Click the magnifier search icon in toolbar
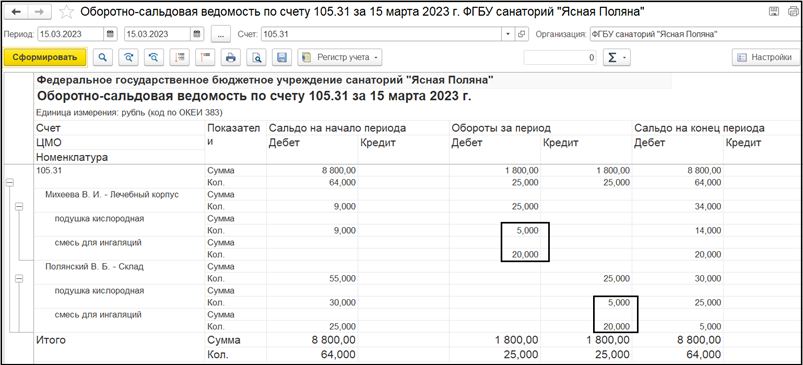Viewport: 803px width, 365px height. (x=103, y=57)
